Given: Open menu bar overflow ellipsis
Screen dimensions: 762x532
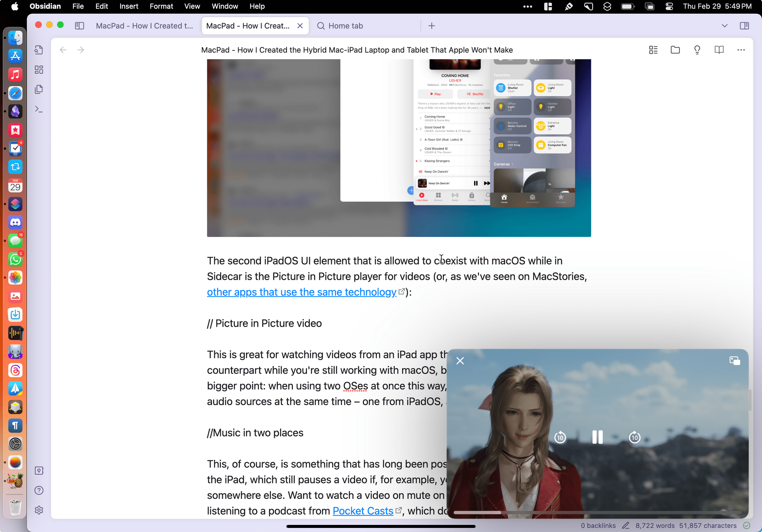Looking at the screenshot, I should pyautogui.click(x=528, y=6).
